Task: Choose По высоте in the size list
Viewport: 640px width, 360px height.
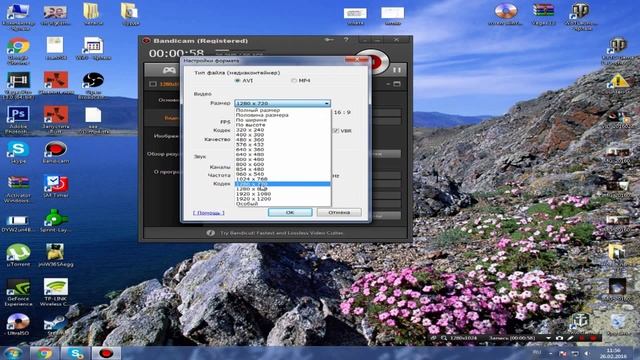Action: click(282, 125)
